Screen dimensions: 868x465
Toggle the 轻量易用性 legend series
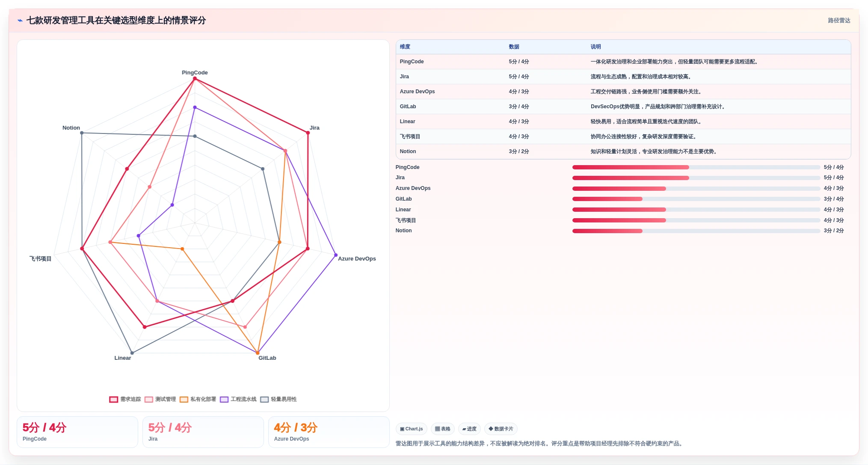[278, 399]
